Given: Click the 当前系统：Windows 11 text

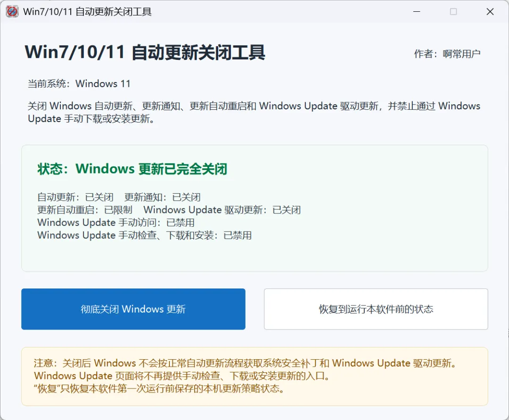Looking at the screenshot, I should click(79, 84).
